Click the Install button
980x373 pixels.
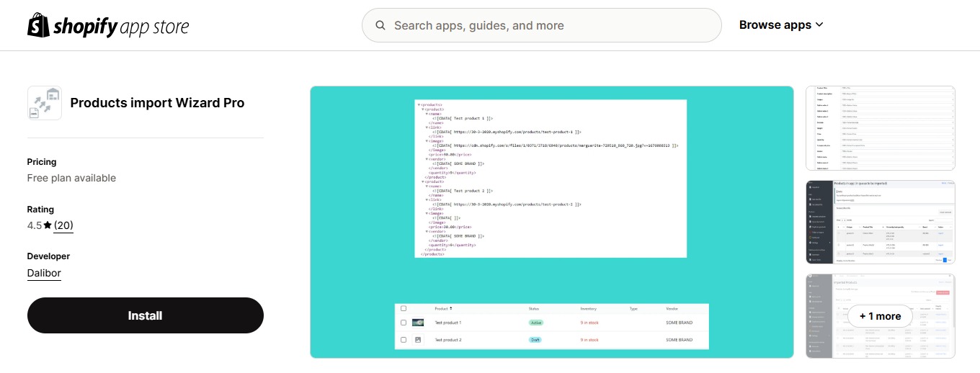(x=146, y=315)
